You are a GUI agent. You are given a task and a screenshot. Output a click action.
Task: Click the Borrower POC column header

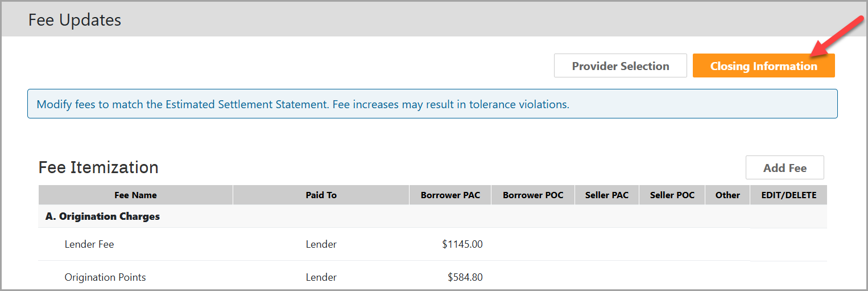pos(533,195)
